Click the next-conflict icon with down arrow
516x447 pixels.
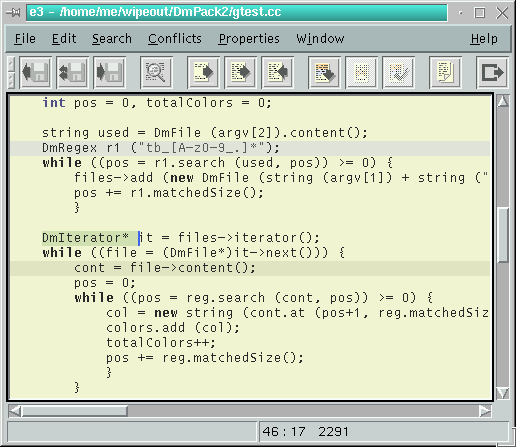(325, 72)
